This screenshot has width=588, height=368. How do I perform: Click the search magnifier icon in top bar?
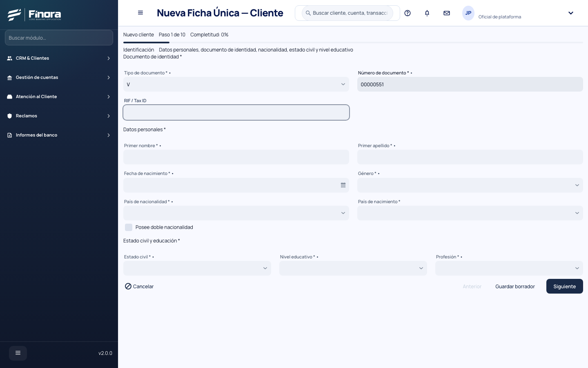pyautogui.click(x=308, y=13)
